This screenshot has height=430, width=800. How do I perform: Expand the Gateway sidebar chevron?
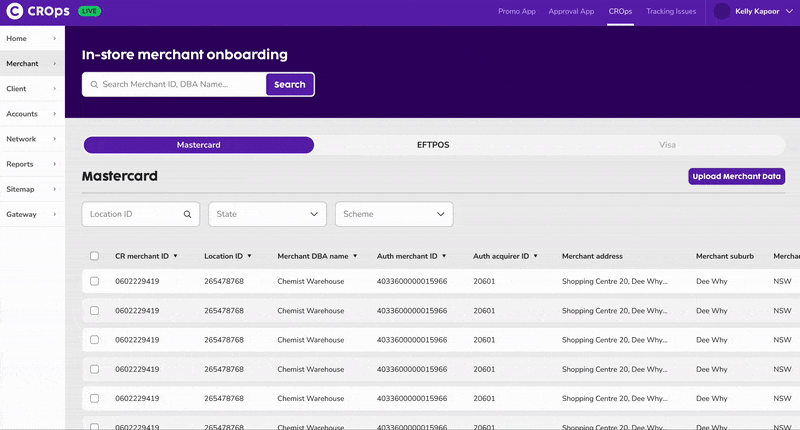[x=55, y=214]
